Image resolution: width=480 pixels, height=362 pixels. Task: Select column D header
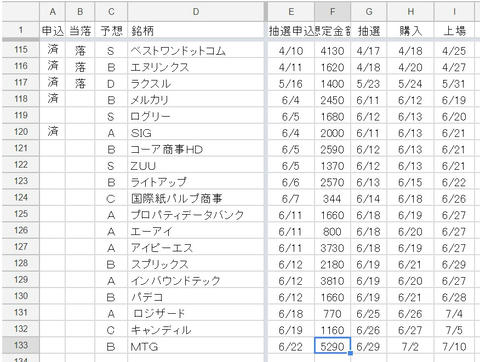(196, 12)
